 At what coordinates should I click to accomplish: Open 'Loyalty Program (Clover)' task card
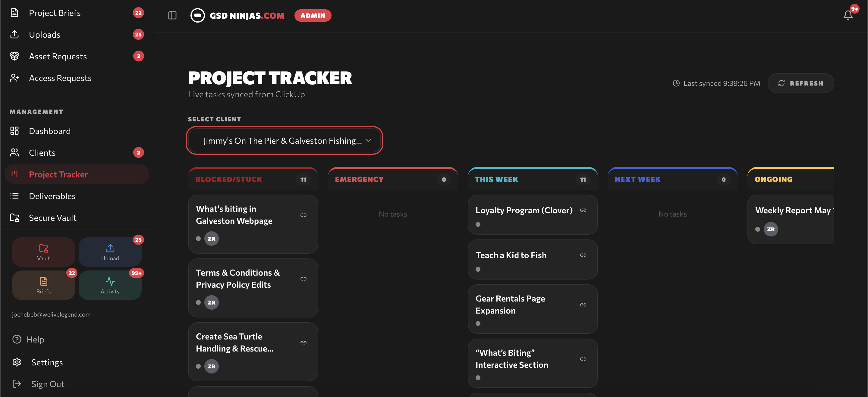[x=532, y=214]
